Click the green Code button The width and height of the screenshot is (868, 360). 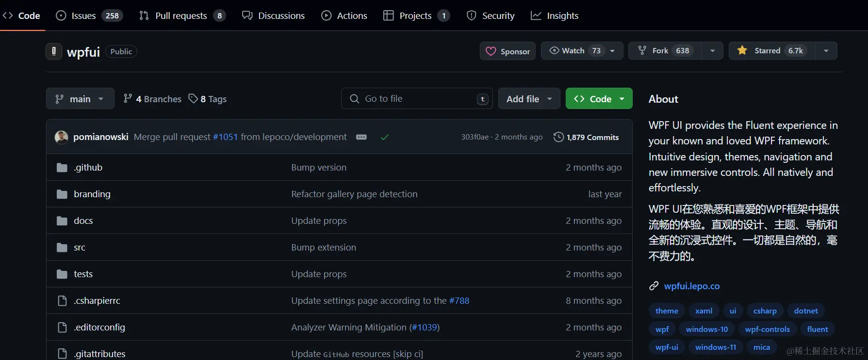599,98
